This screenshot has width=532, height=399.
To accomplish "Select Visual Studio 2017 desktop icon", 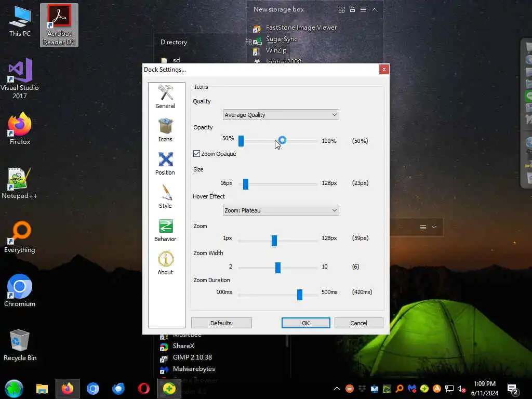I will (20, 79).
